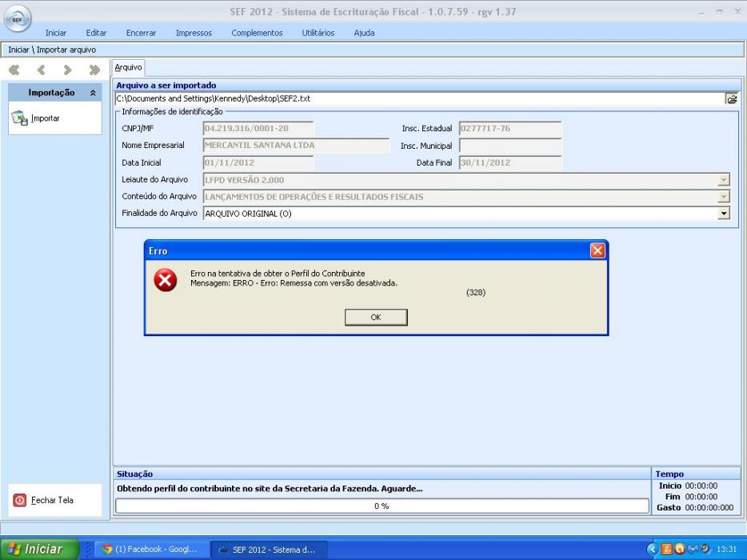Click LANÇAMENTOS DE OPERAÇÕES combo text
The width and height of the screenshot is (747, 560).
point(314,197)
